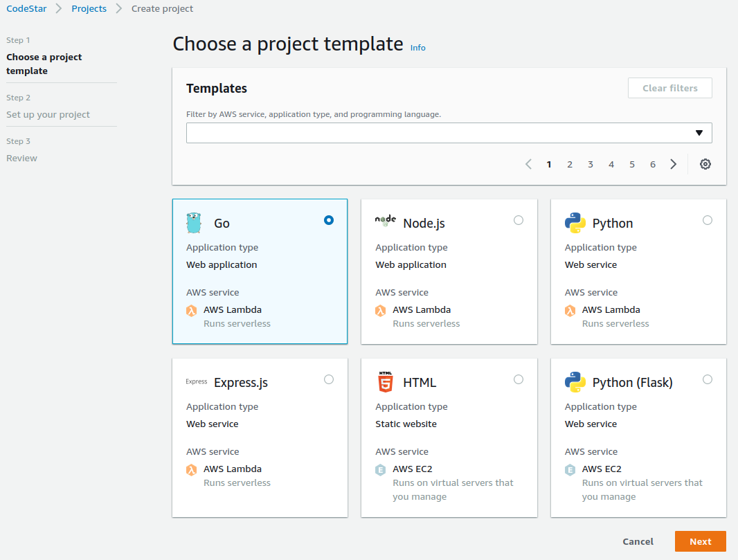Select the Python web service radio button
Viewport: 738px width, 560px height.
pos(708,220)
